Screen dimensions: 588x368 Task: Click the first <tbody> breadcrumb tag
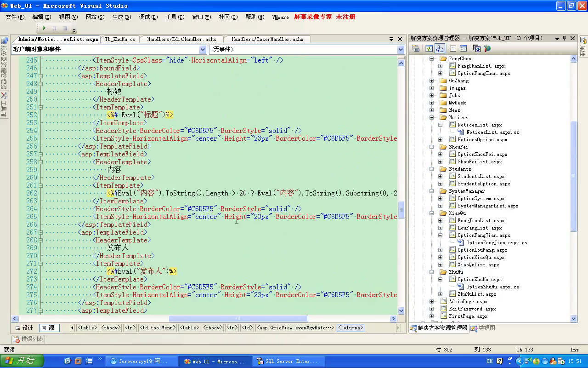pyautogui.click(x=110, y=328)
